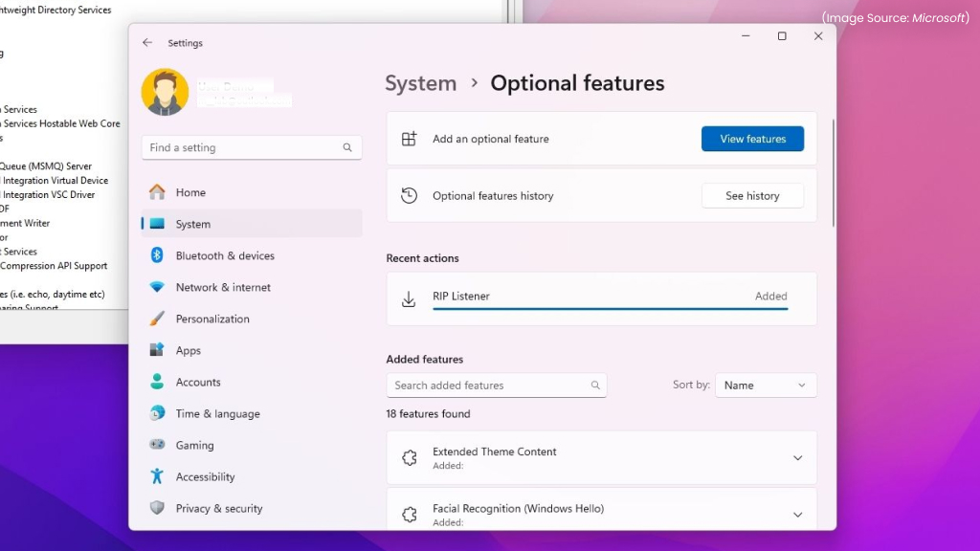This screenshot has height=551, width=980.
Task: Expand Facial Recognition (Windows Hello) entry
Action: 797,515
